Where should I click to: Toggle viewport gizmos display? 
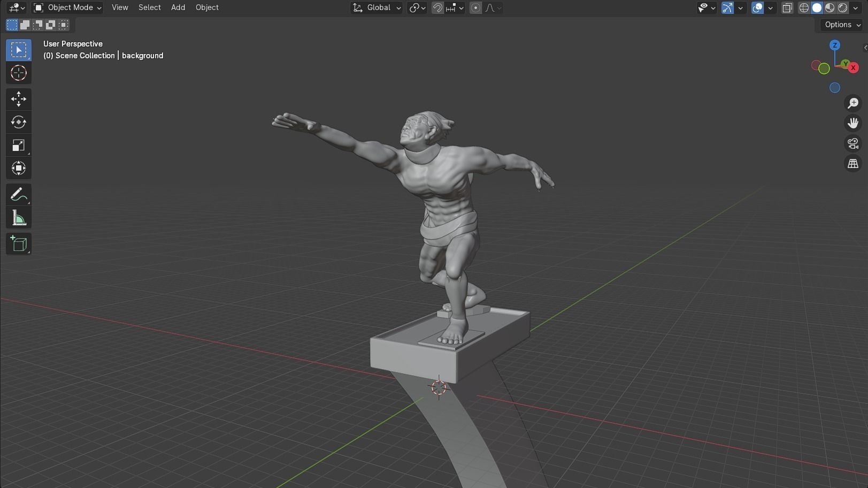click(x=727, y=7)
